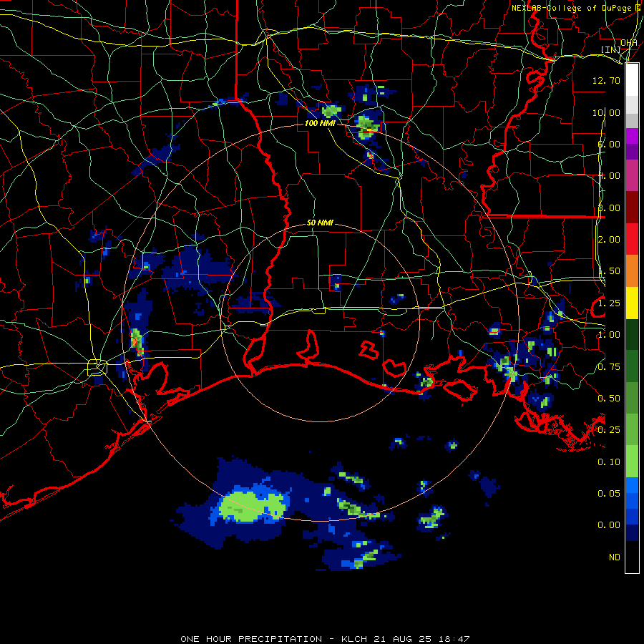
Task: Select the orange swatch on the color scale
Action: [632, 270]
